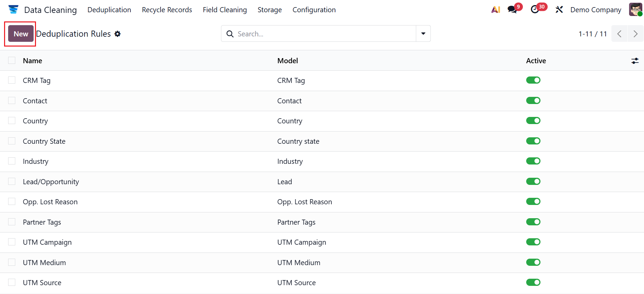The height and width of the screenshot is (294, 644).
Task: Open the user avatar menu
Action: [x=635, y=10]
